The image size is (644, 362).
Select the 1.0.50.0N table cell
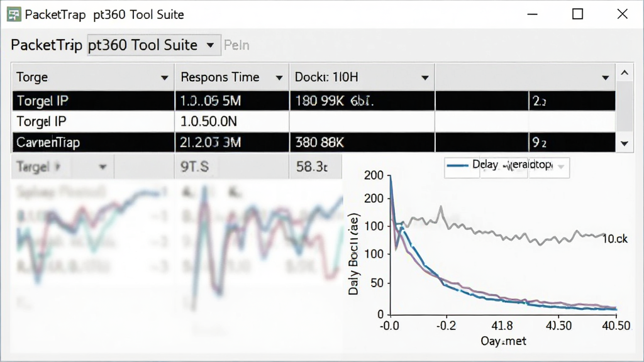coord(232,121)
